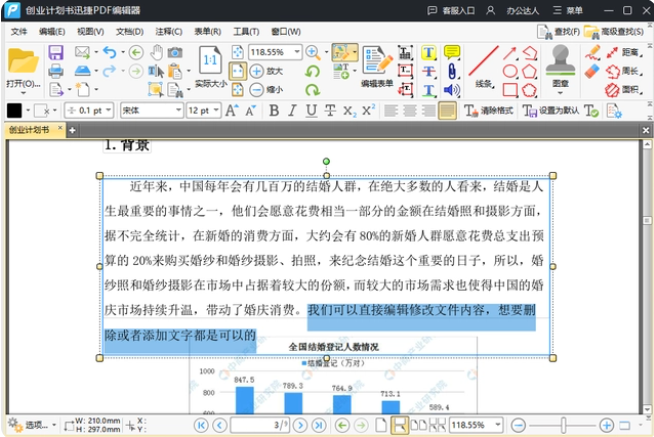This screenshot has width=654, height=437.
Task: Toggle Bold text formatting
Action: (x=274, y=111)
